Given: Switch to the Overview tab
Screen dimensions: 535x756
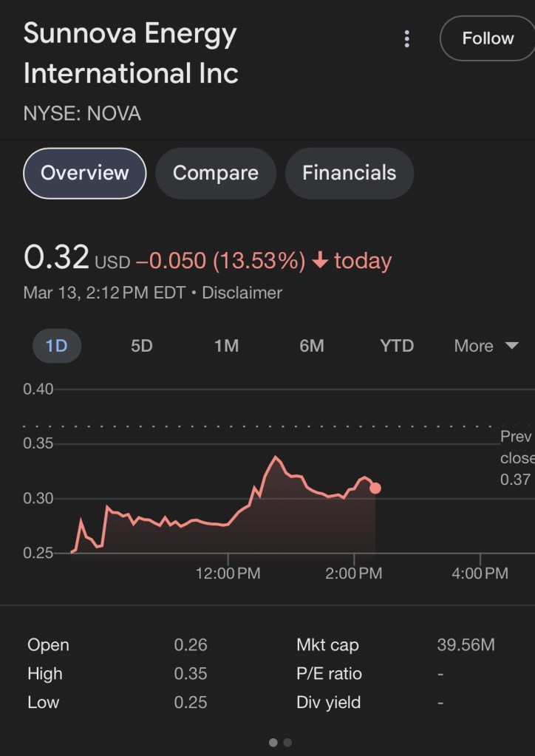Looking at the screenshot, I should point(85,173).
